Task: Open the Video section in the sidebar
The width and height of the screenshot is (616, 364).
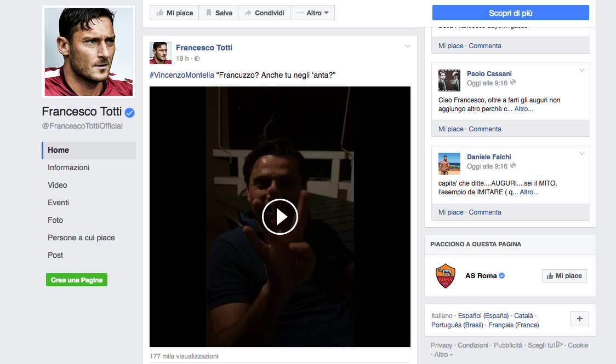Action: (x=58, y=185)
